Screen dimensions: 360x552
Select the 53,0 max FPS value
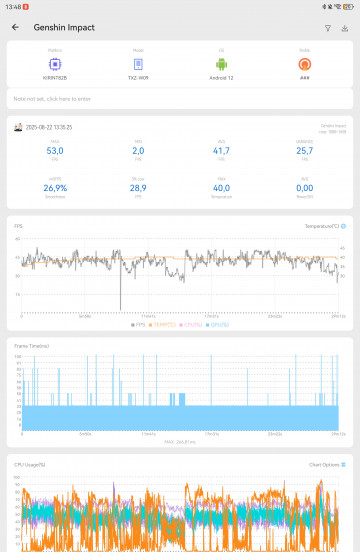click(x=55, y=151)
